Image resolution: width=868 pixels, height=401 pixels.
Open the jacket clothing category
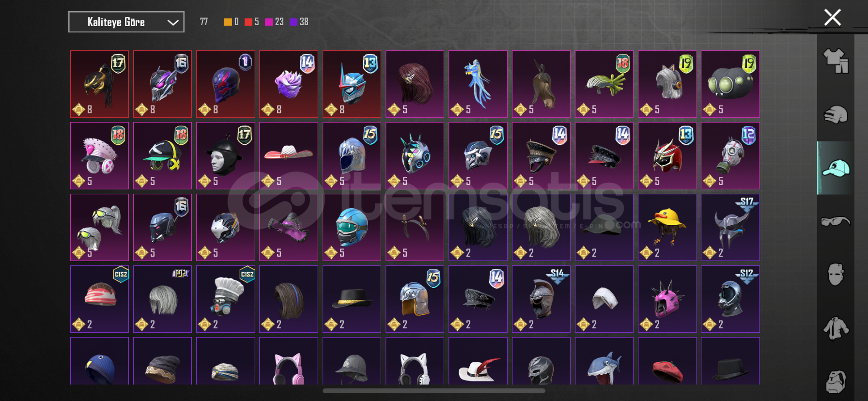point(836,328)
